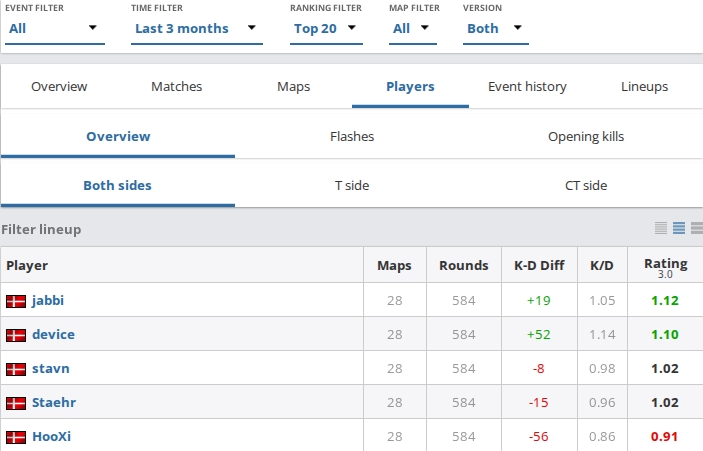Click device's rating 1.10

(x=665, y=334)
